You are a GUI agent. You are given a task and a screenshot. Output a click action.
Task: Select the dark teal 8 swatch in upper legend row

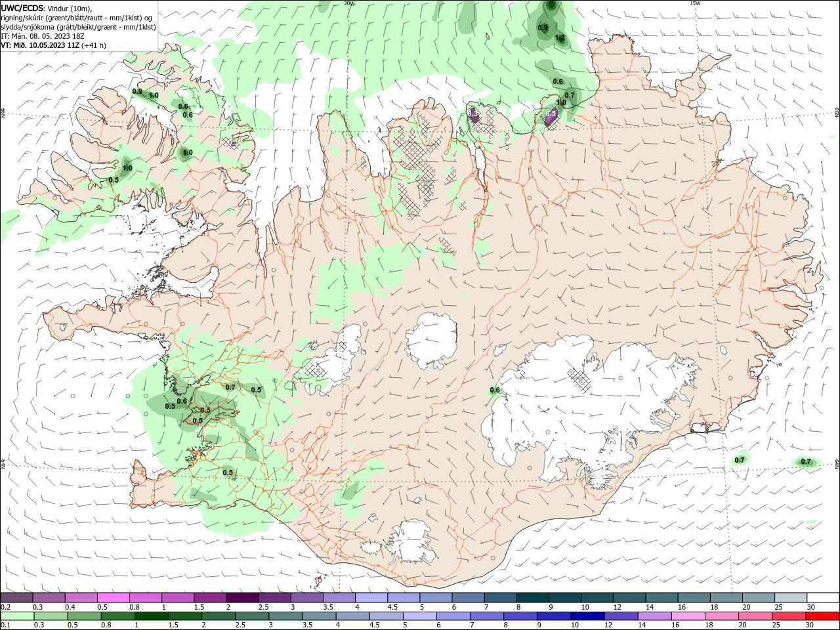[533, 598]
